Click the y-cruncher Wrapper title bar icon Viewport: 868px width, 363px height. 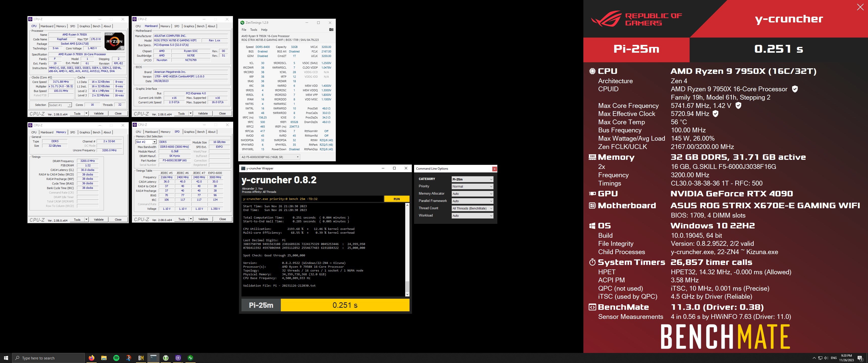tap(243, 168)
